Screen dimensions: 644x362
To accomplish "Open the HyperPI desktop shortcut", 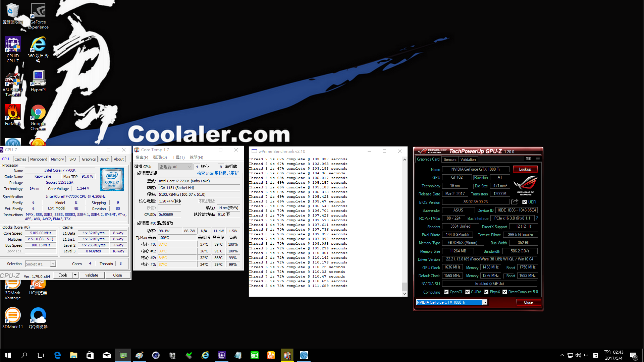I will 38,81.
